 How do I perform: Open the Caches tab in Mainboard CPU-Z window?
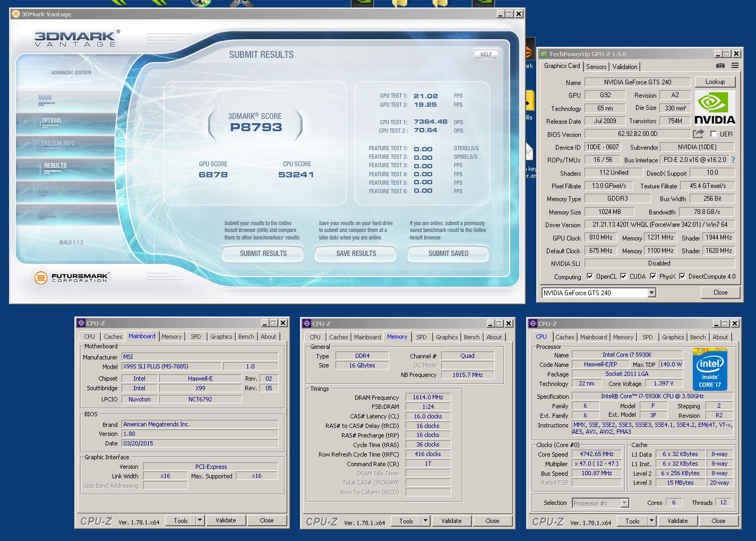[x=113, y=337]
